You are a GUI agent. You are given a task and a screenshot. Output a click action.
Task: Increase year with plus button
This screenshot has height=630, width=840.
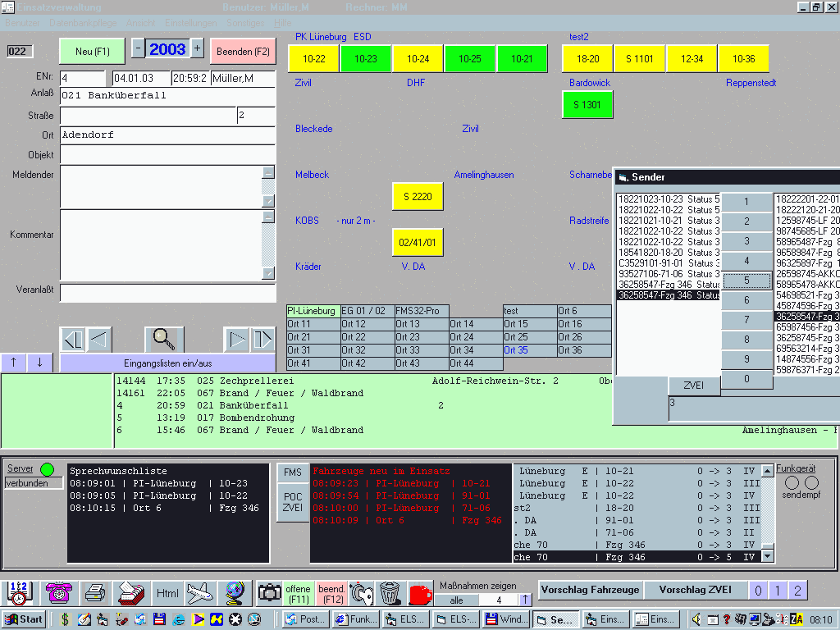click(x=198, y=48)
